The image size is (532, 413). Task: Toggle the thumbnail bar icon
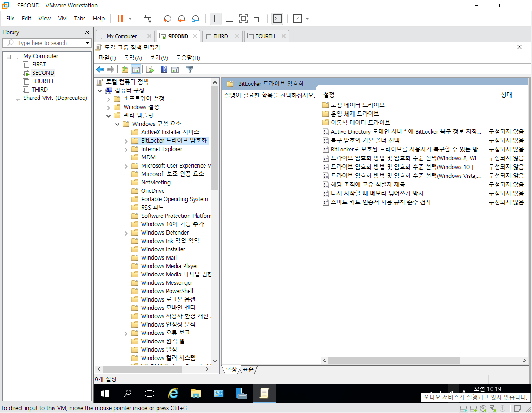coord(230,19)
